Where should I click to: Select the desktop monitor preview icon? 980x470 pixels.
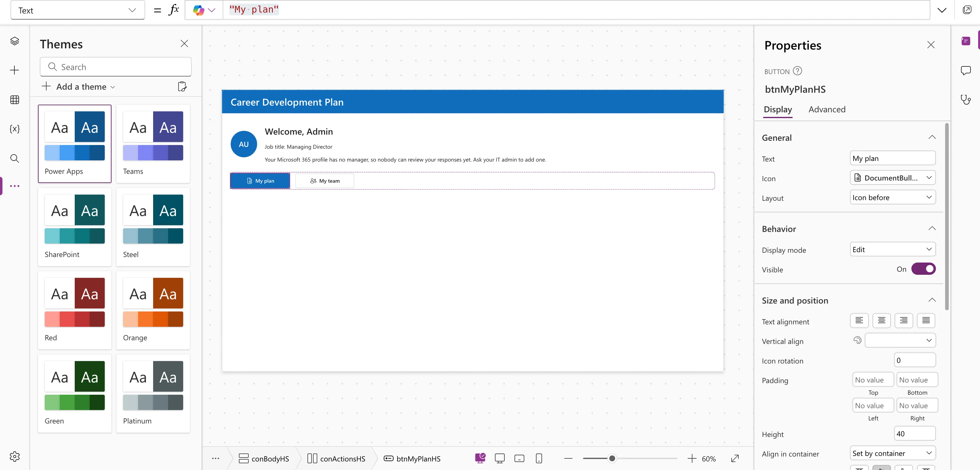point(499,458)
